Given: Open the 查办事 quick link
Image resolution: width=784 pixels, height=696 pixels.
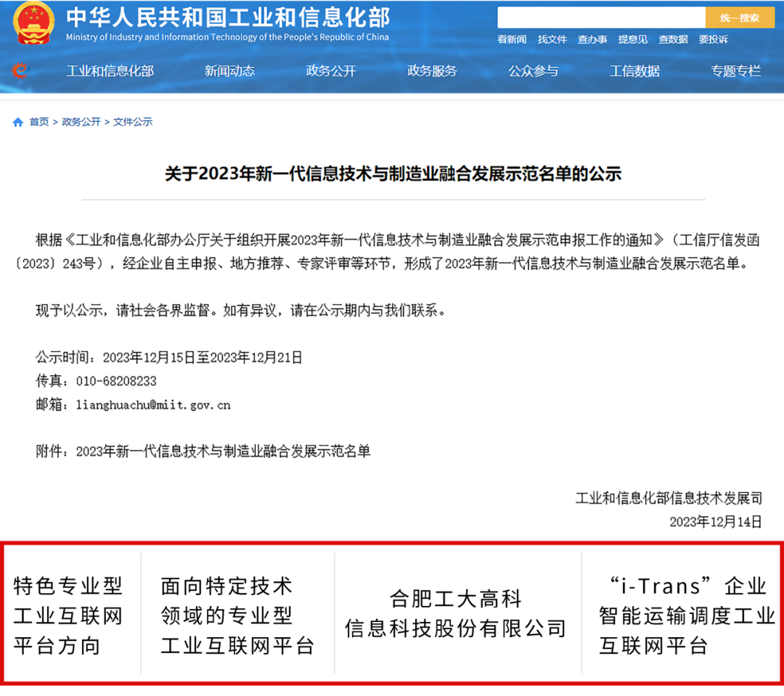Looking at the screenshot, I should tap(592, 39).
